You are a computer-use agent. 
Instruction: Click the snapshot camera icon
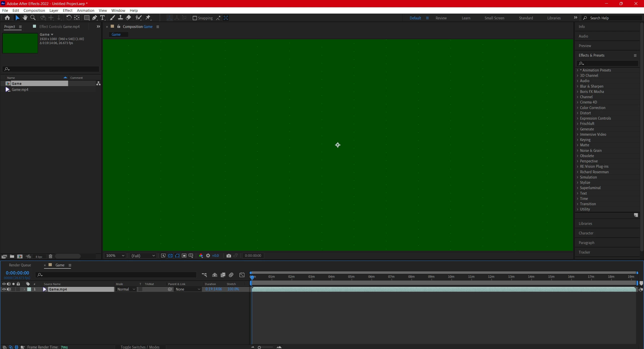pos(228,256)
